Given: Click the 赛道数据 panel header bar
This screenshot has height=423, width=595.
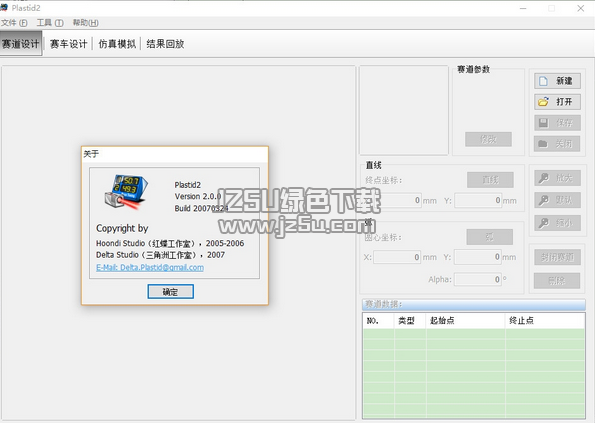Looking at the screenshot, I should (x=474, y=304).
